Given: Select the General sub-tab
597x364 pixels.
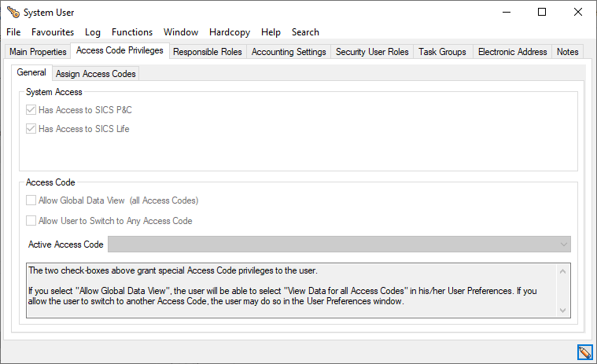Looking at the screenshot, I should click(x=31, y=72).
